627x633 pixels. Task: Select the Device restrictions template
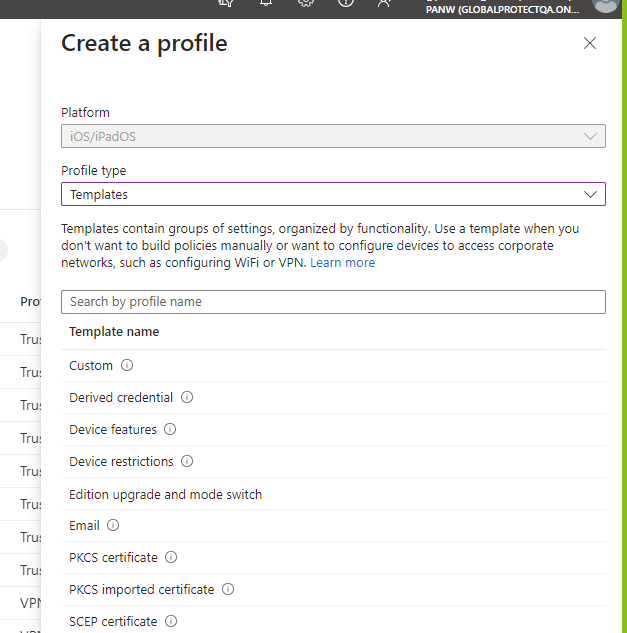(x=333, y=461)
